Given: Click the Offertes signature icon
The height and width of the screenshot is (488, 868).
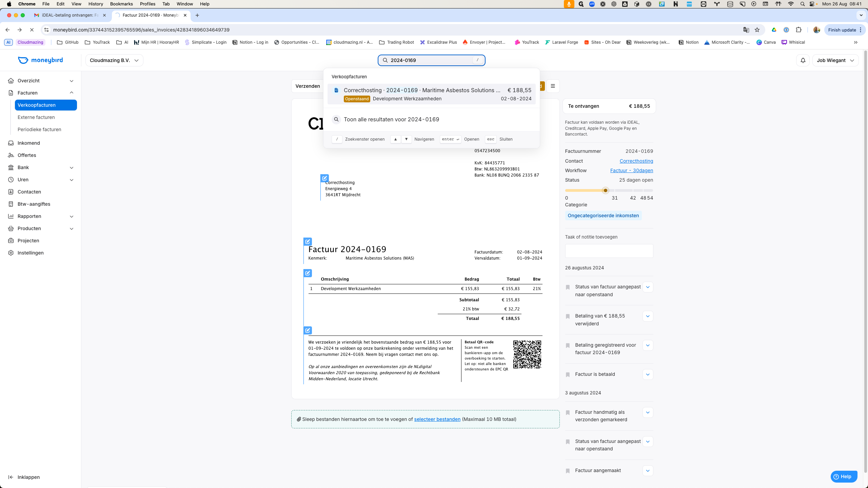Looking at the screenshot, I should 11,155.
